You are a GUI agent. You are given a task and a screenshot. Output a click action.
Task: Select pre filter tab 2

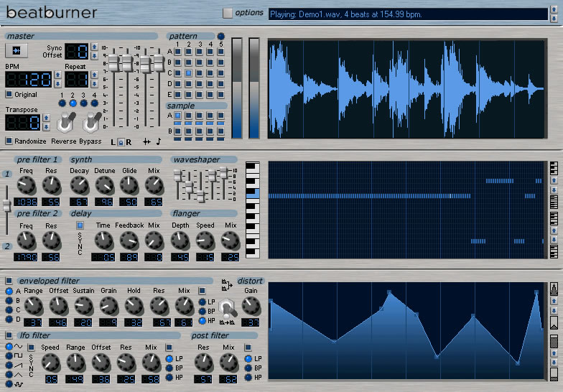(x=7, y=246)
